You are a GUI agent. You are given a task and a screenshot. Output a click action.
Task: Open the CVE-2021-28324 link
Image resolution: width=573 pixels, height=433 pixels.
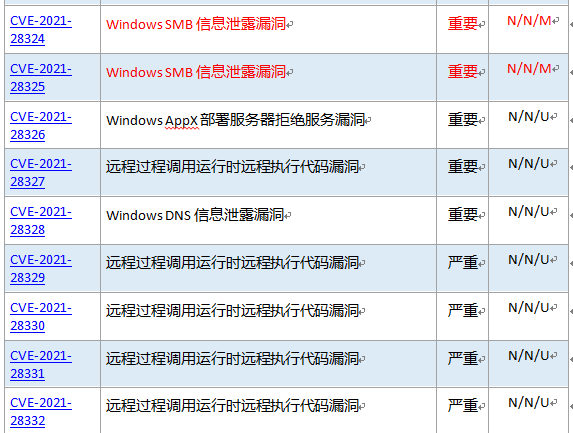[x=41, y=30]
